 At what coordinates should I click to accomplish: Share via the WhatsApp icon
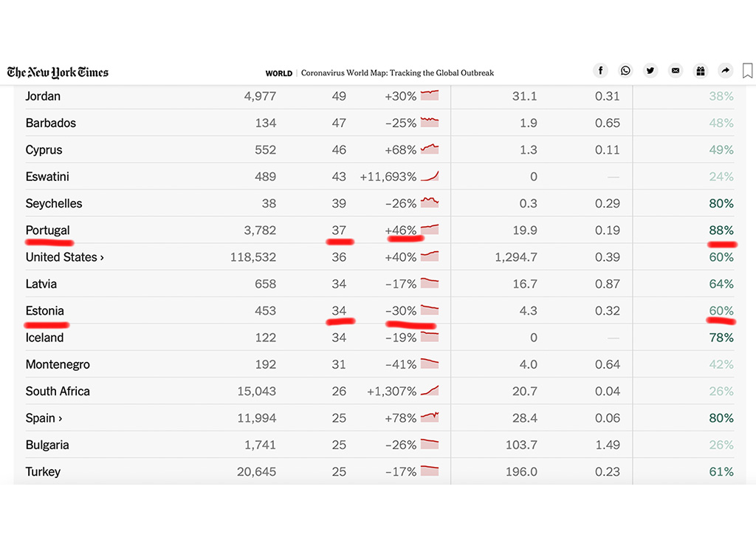pyautogui.click(x=626, y=71)
